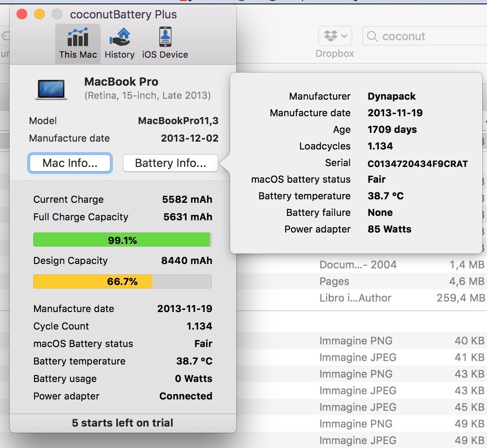Click the yellow 66.7% capacity bar
Screen dimensions: 487x448
coord(123,281)
